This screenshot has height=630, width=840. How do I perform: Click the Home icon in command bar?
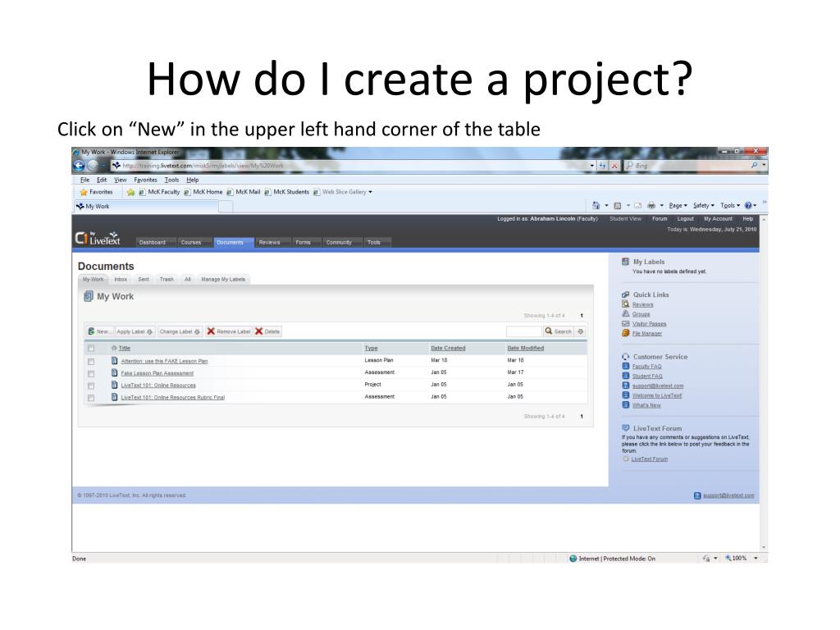596,205
